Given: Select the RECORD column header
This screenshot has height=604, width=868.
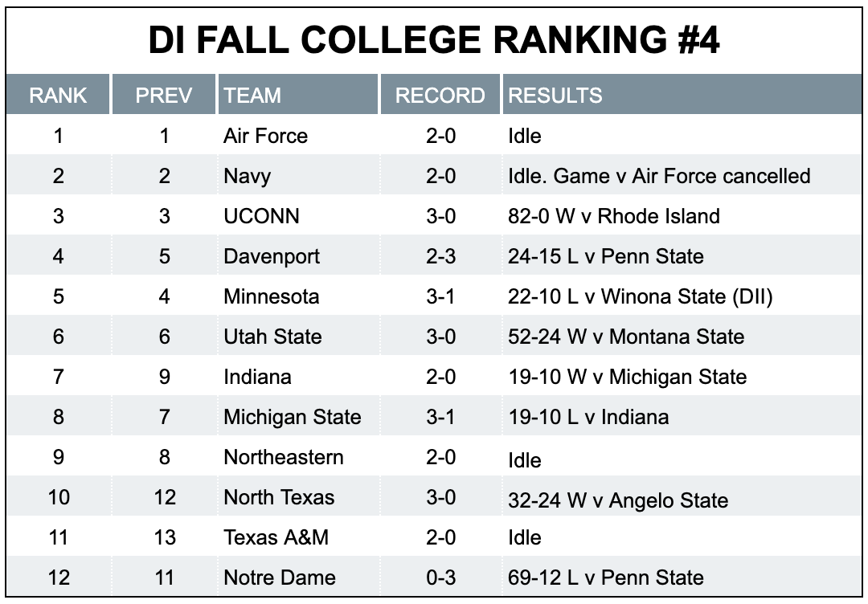Looking at the screenshot, I should (x=440, y=95).
